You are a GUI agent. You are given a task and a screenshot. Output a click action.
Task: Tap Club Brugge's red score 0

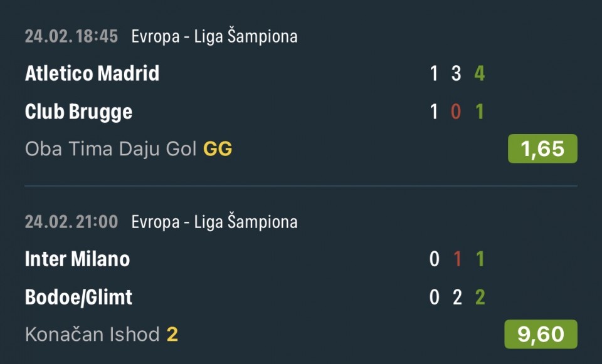tap(457, 112)
